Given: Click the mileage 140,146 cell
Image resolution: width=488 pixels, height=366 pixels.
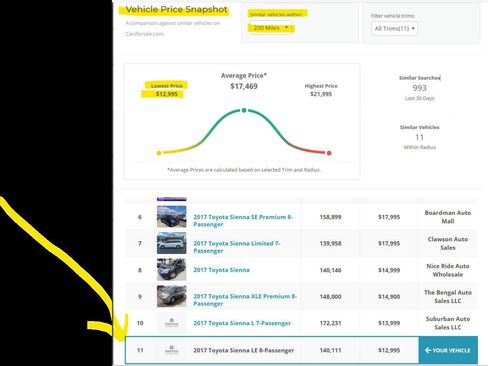Looking at the screenshot, I should 330,270.
